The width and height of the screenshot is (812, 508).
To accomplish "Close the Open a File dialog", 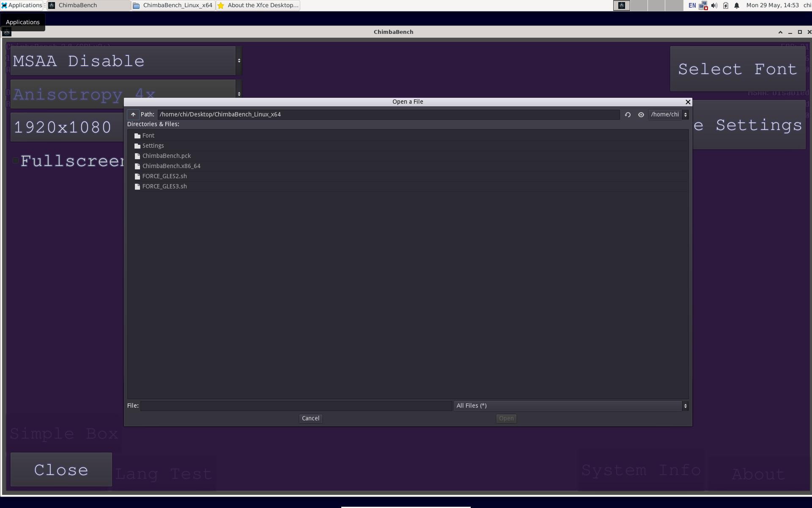I will coord(688,102).
